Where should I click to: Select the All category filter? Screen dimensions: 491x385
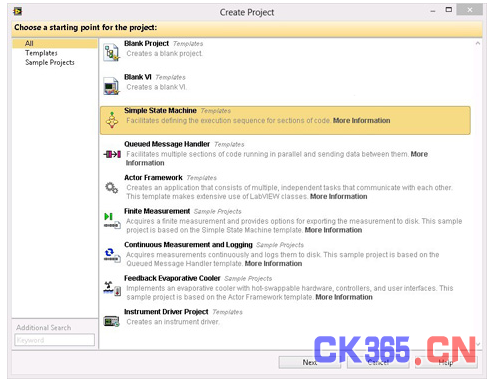click(55, 43)
